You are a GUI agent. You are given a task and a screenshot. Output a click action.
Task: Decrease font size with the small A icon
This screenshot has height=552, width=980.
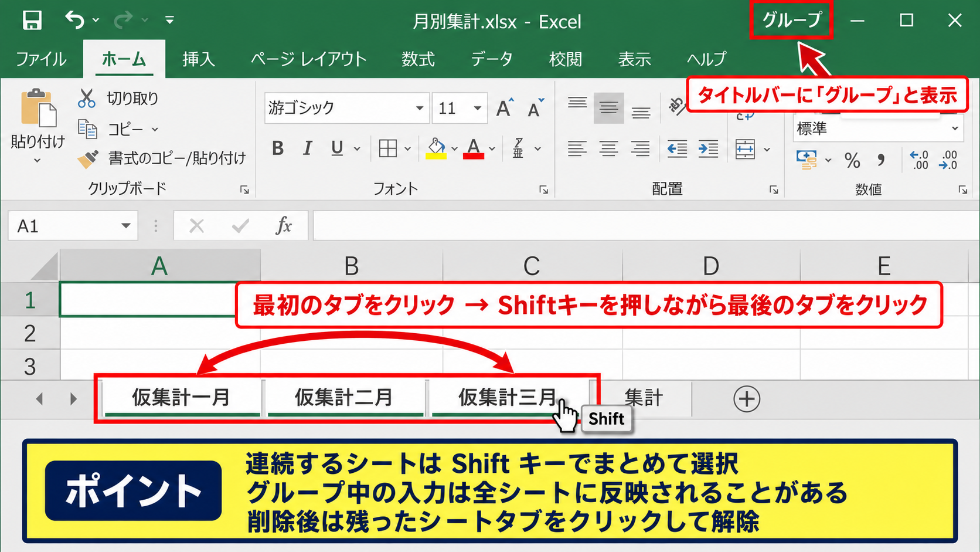(536, 108)
